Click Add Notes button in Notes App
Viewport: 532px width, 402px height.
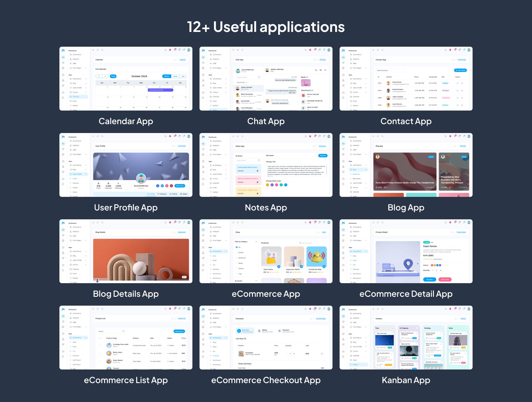pyautogui.click(x=323, y=155)
